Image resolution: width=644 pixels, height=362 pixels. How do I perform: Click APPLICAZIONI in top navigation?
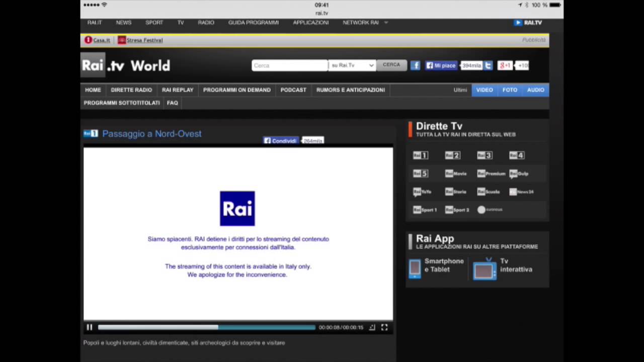[x=311, y=23]
